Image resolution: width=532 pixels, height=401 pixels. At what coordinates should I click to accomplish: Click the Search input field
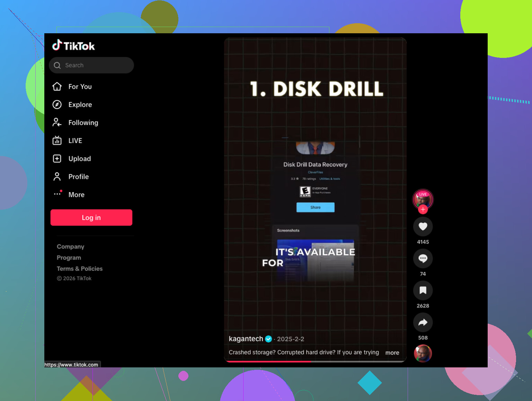pos(91,65)
